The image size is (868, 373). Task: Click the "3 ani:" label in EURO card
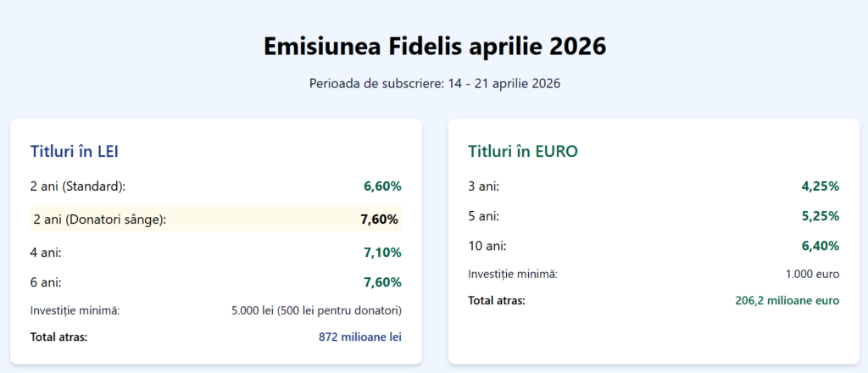tap(483, 186)
